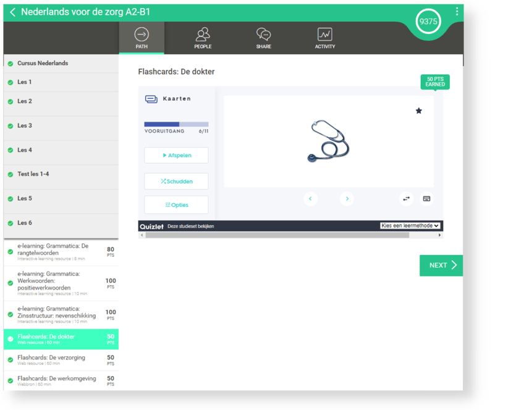Click the '80 PTS' value for De rangtelwoorden
Viewport: 532px width, 410px height.
click(x=111, y=252)
